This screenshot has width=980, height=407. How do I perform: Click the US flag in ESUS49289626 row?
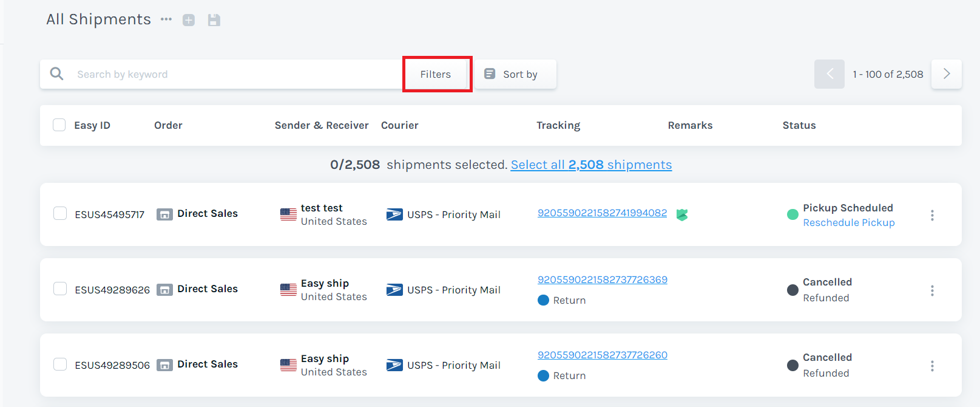[x=288, y=290]
